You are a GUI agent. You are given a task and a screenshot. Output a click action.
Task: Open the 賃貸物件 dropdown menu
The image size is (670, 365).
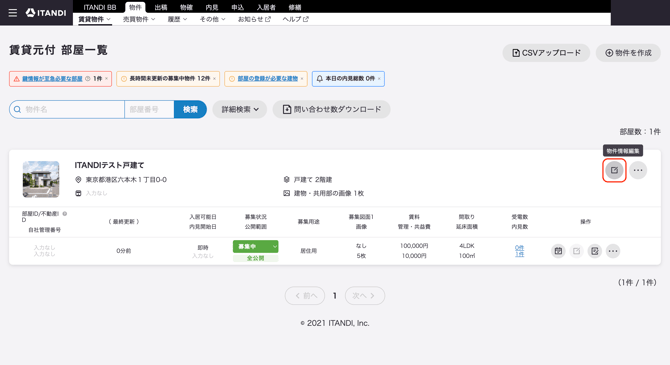point(94,19)
